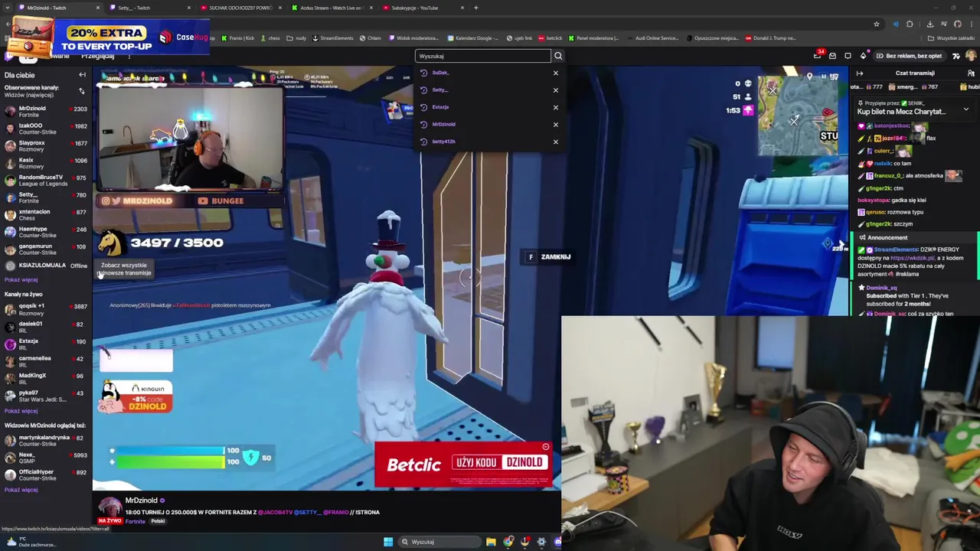Switch to Azdus Stream Kick tab

tap(331, 8)
